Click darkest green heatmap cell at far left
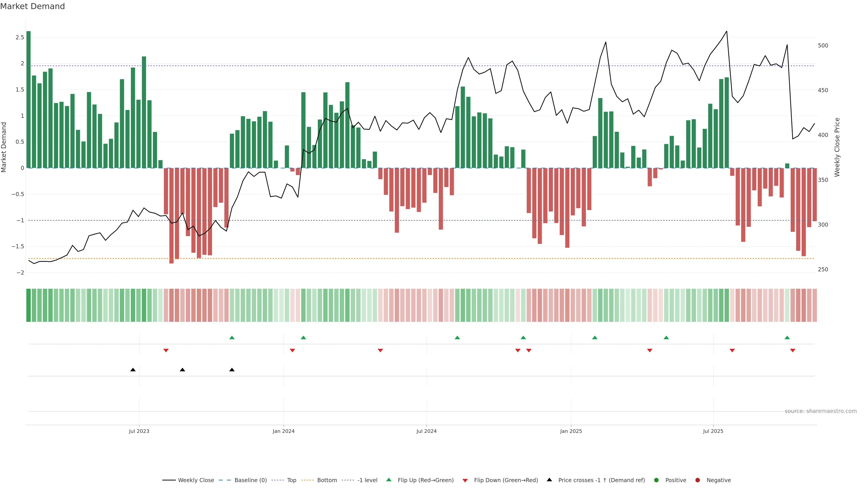This screenshot has width=868, height=488. tap(28, 305)
